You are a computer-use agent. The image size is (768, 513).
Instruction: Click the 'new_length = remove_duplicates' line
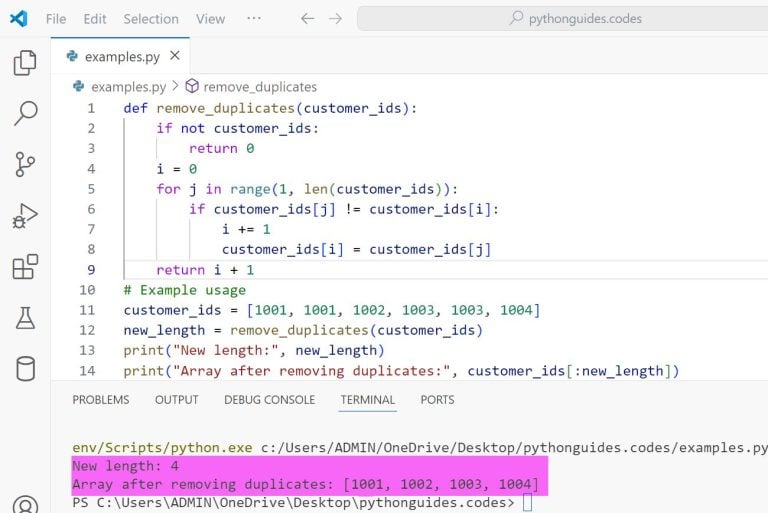click(303, 330)
